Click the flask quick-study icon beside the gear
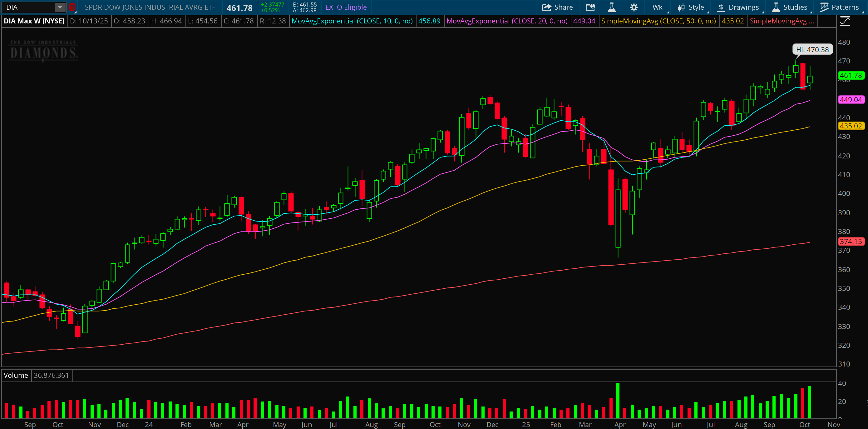The image size is (868, 429). point(612,7)
